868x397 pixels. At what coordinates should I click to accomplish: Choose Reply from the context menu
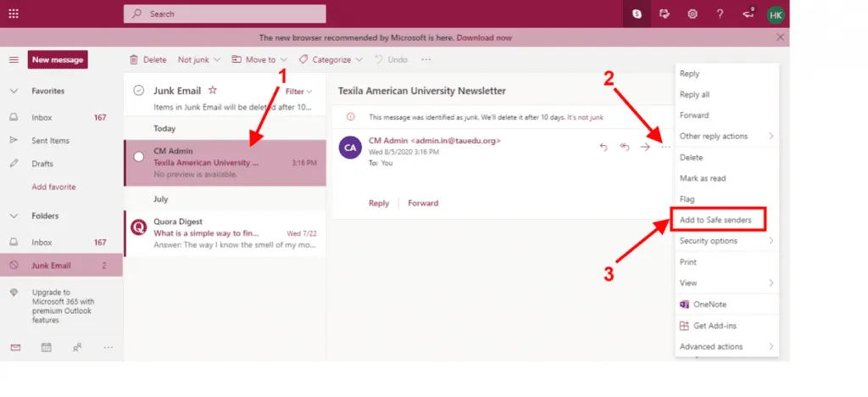(x=726, y=74)
